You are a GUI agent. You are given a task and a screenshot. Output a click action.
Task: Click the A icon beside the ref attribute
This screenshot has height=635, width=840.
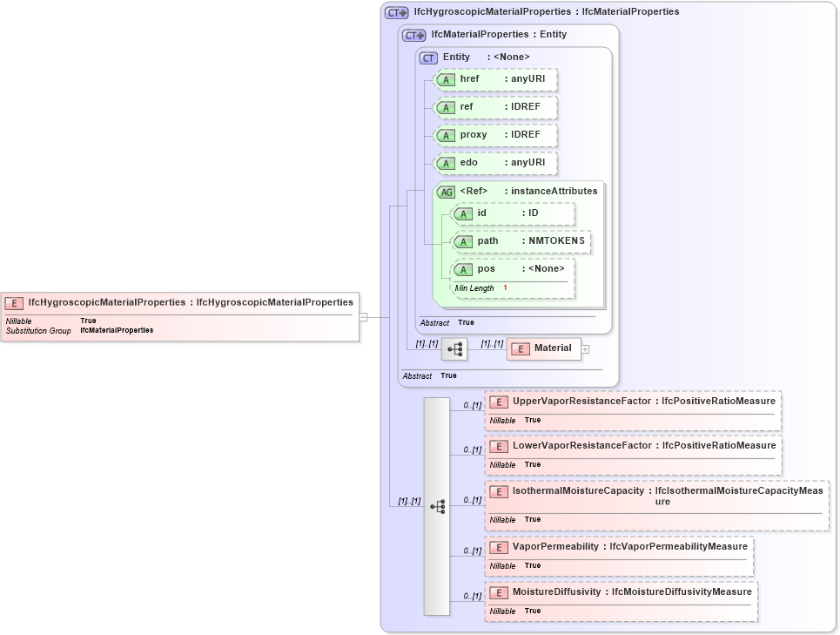point(445,107)
